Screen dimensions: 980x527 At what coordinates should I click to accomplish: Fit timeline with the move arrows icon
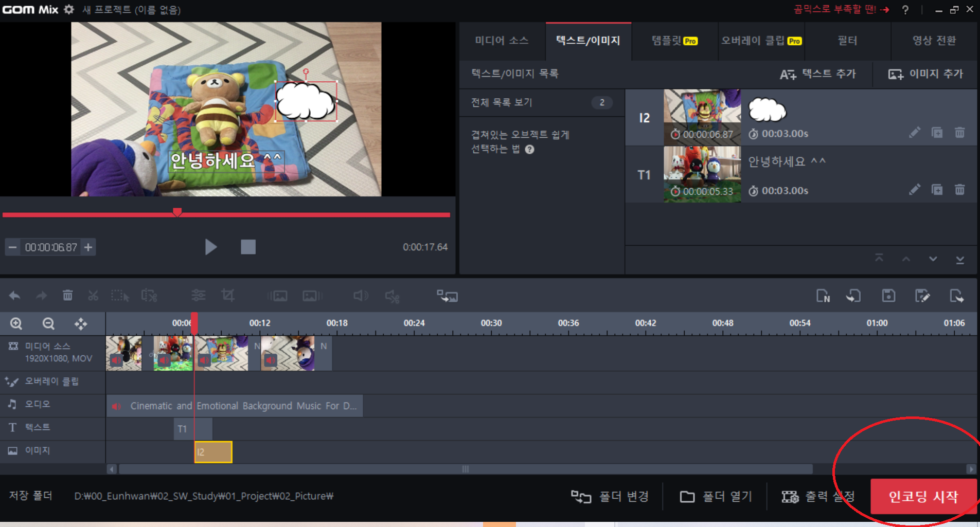tap(81, 323)
